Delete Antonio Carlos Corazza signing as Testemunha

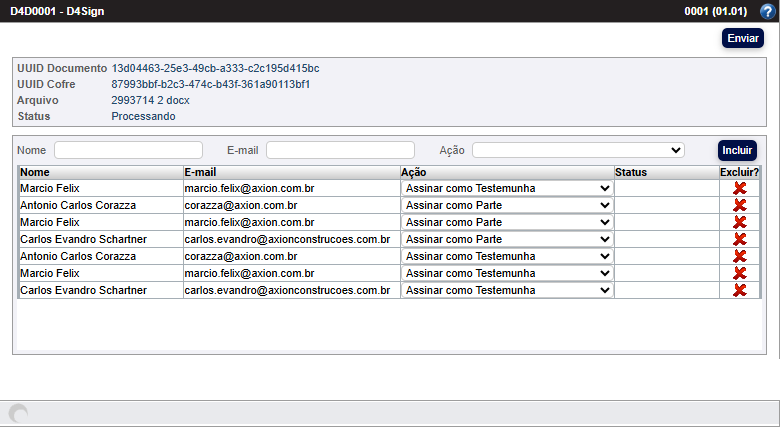click(739, 256)
